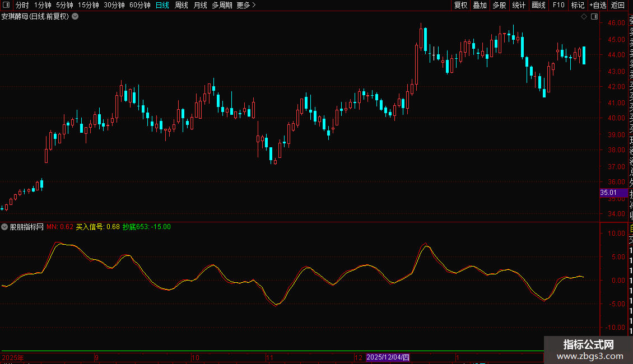
Task: Add stock with +自选 button
Action: (598, 5)
